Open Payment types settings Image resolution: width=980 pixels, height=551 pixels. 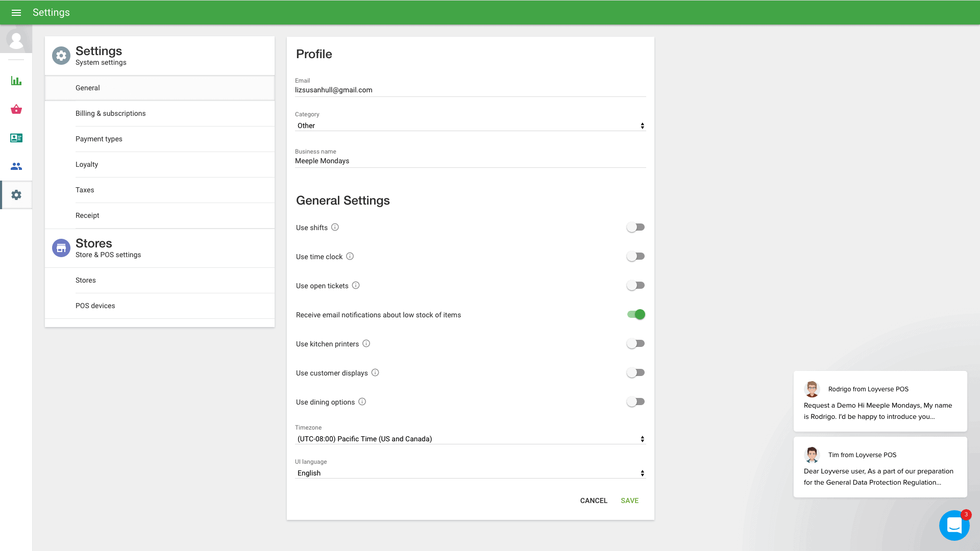click(160, 139)
